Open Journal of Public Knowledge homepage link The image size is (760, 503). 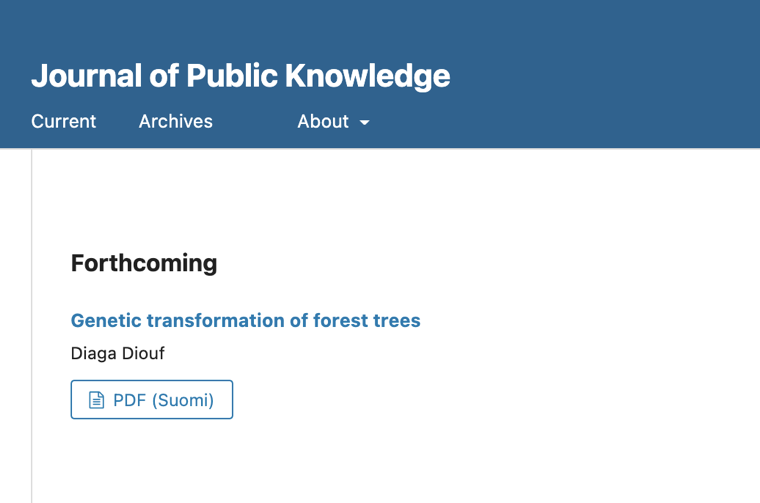tap(240, 76)
